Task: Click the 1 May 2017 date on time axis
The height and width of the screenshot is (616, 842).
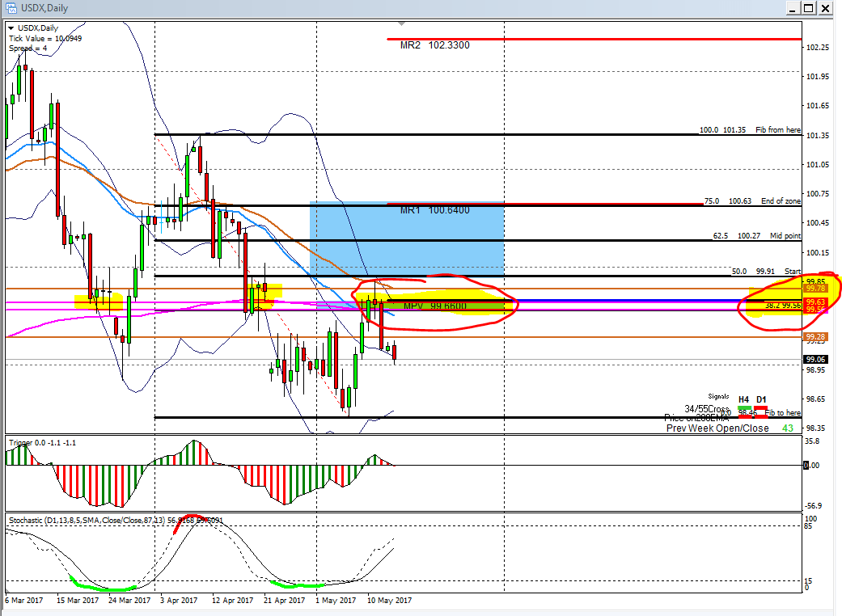Action: [335, 601]
